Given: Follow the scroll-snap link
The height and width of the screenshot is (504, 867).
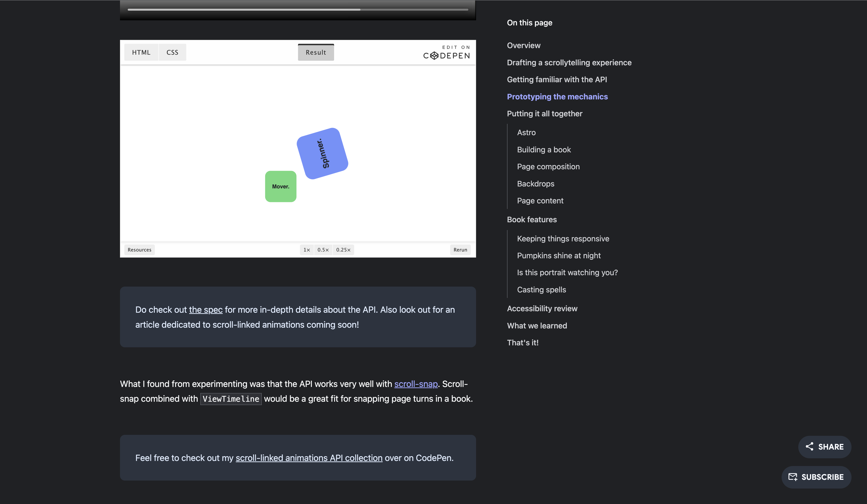Looking at the screenshot, I should (x=416, y=384).
